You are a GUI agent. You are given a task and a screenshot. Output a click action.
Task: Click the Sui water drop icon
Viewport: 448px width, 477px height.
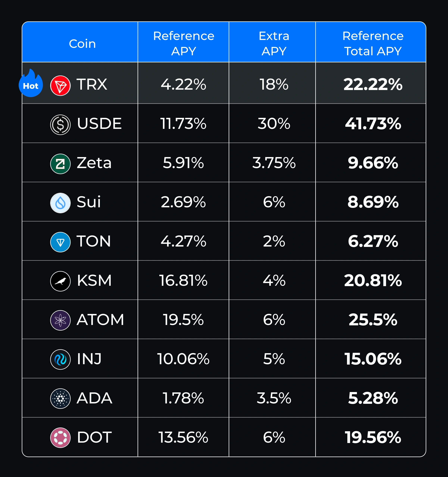pos(60,203)
